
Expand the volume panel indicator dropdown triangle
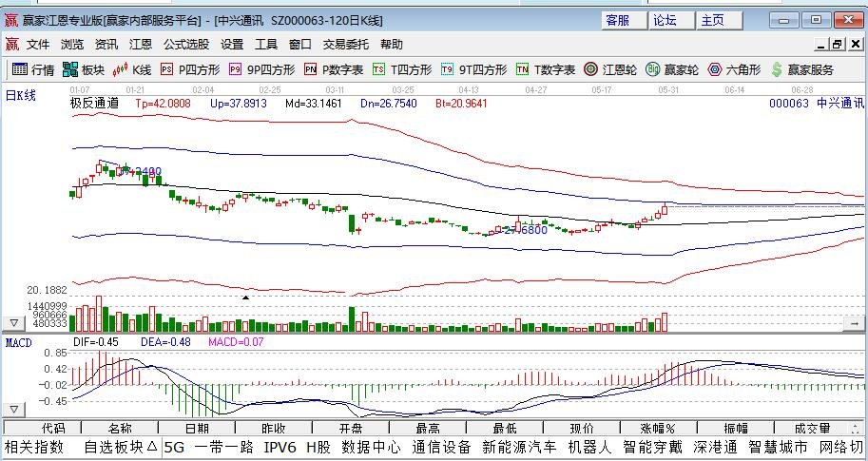pyautogui.click(x=14, y=323)
